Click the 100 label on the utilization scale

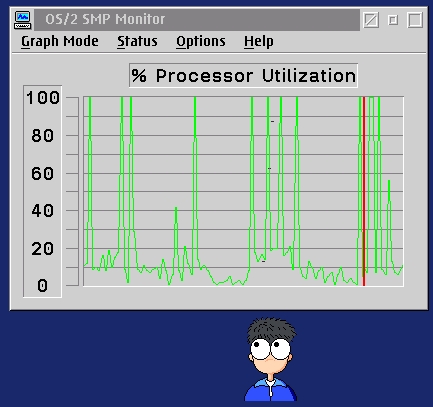coord(43,98)
